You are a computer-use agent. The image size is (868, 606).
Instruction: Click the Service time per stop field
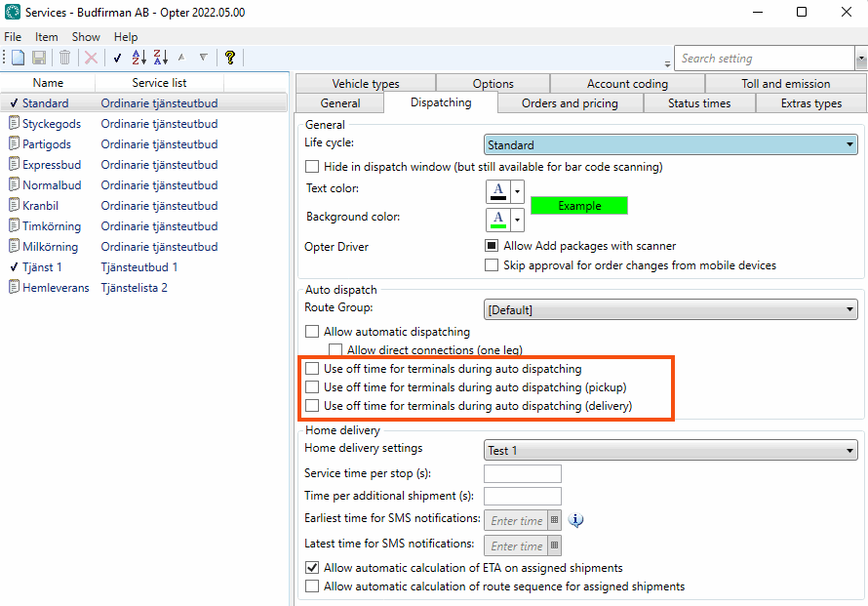coord(523,474)
